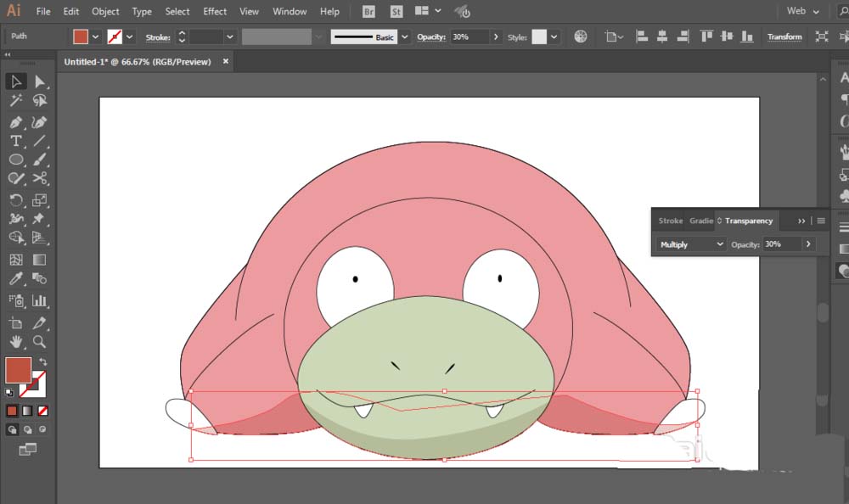
Task: Open the Stroke link in control bar
Action: click(x=158, y=37)
